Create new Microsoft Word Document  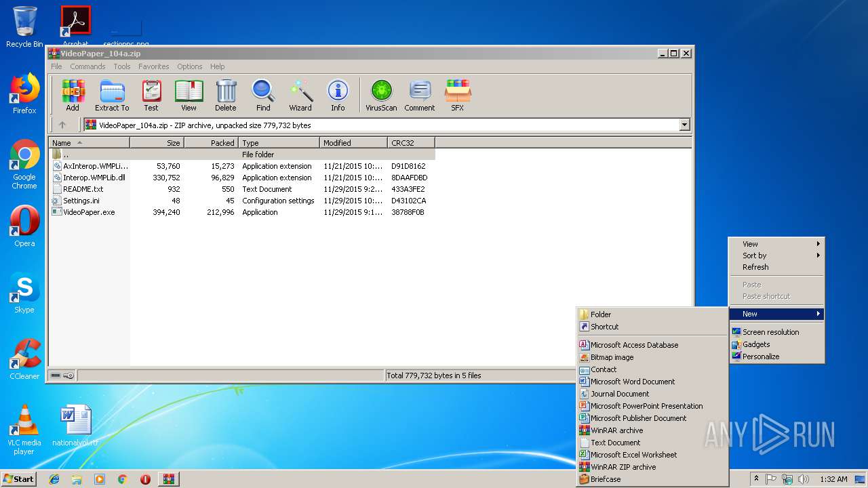coord(652,382)
